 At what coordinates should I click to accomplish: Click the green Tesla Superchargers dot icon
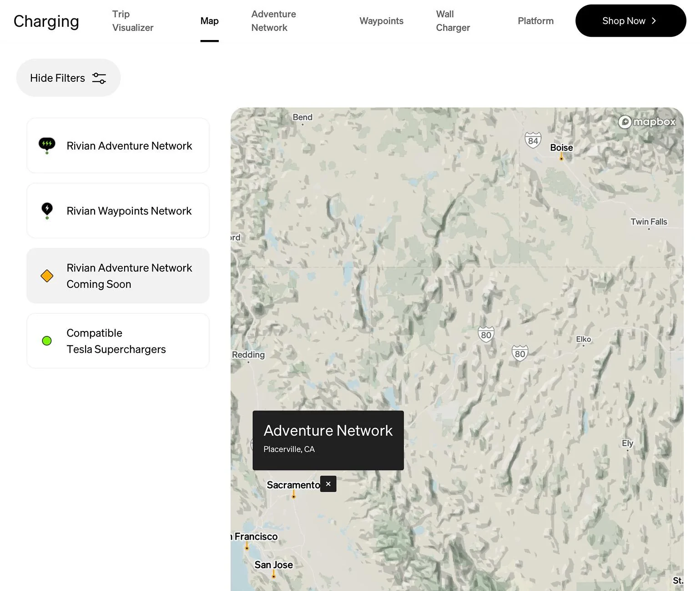coord(47,341)
